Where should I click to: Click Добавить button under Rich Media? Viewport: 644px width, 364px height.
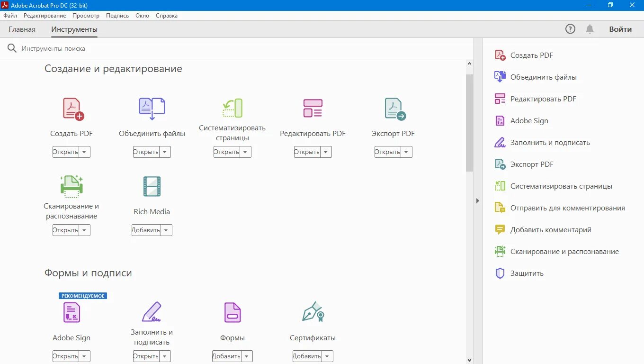146,230
